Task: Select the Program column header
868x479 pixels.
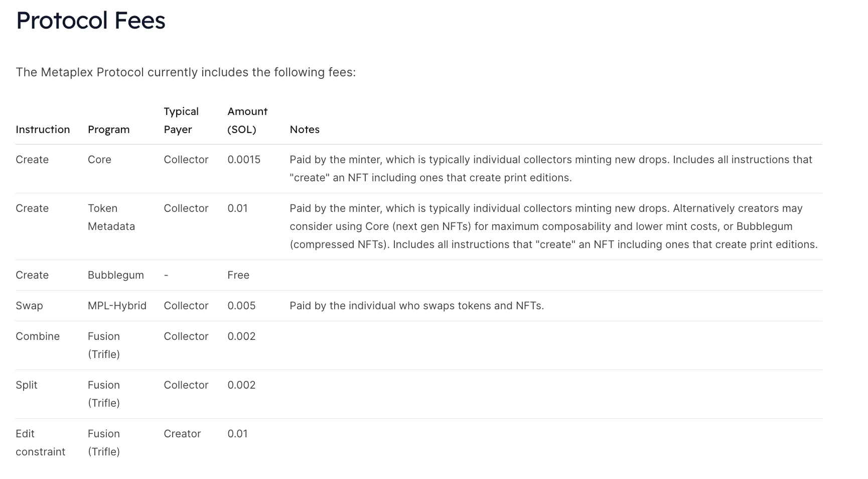Action: tap(109, 130)
